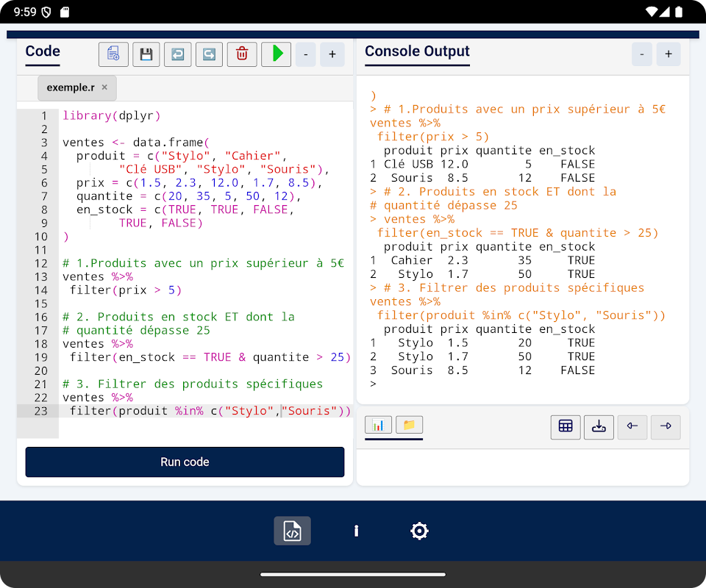Delete code using the red trash icon
This screenshot has height=588, width=706.
pos(242,54)
